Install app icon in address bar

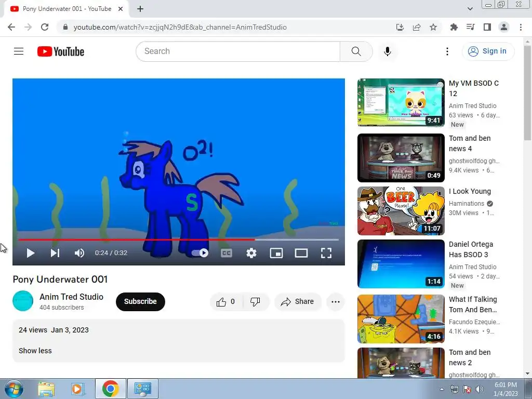[400, 27]
